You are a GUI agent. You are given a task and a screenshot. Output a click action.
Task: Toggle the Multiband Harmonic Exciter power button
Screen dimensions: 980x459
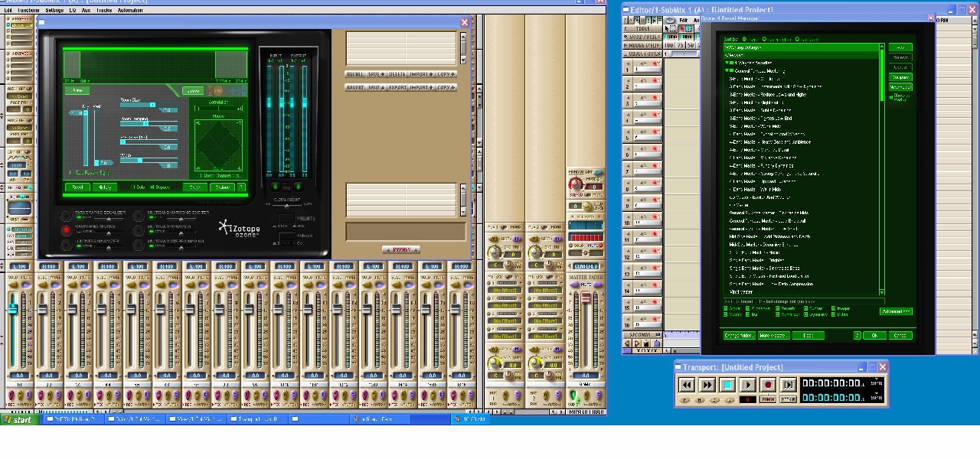[x=139, y=216]
